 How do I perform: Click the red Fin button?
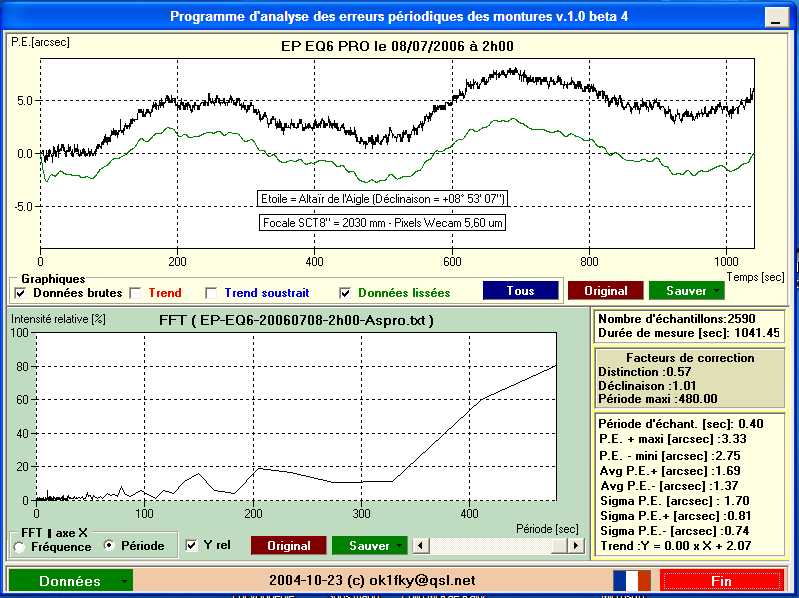[x=722, y=581]
